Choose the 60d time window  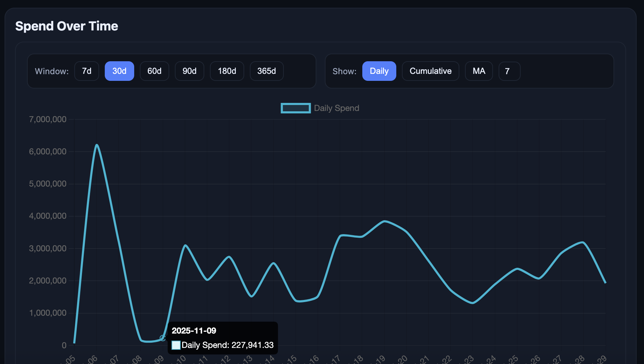154,71
